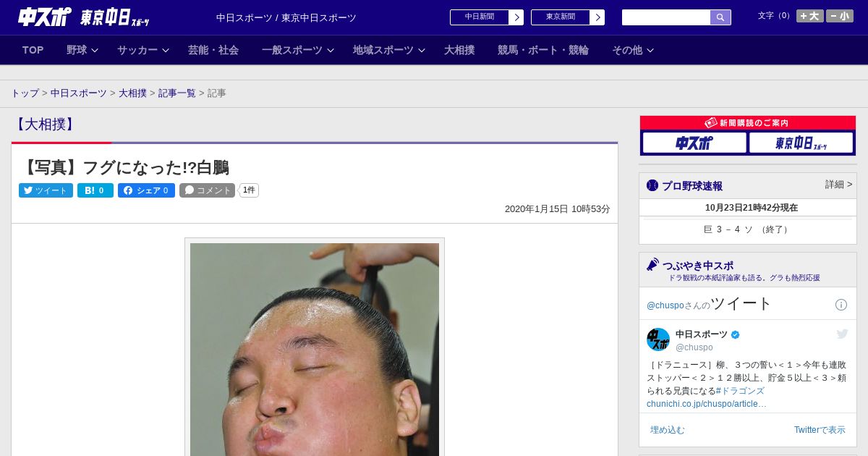
Task: Share article with Facebook シェア button
Action: [x=146, y=190]
